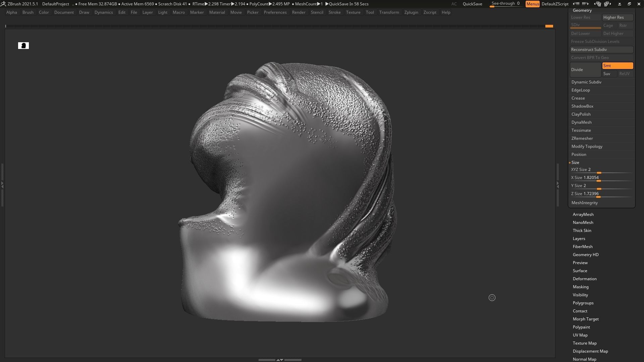Screen dimensions: 644x362
Task: Expand Modify Topology section
Action: (587, 146)
